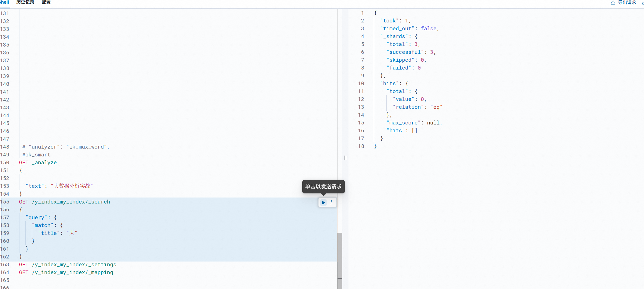This screenshot has height=289, width=644.
Task: Click the export/upload icon next to 导出请求
Action: (613, 2)
